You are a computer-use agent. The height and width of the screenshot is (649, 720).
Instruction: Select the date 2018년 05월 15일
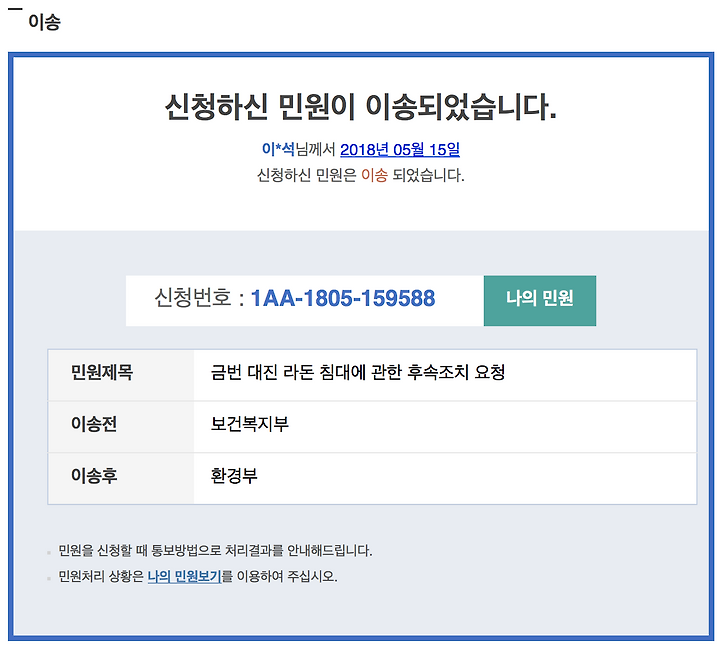(x=400, y=149)
